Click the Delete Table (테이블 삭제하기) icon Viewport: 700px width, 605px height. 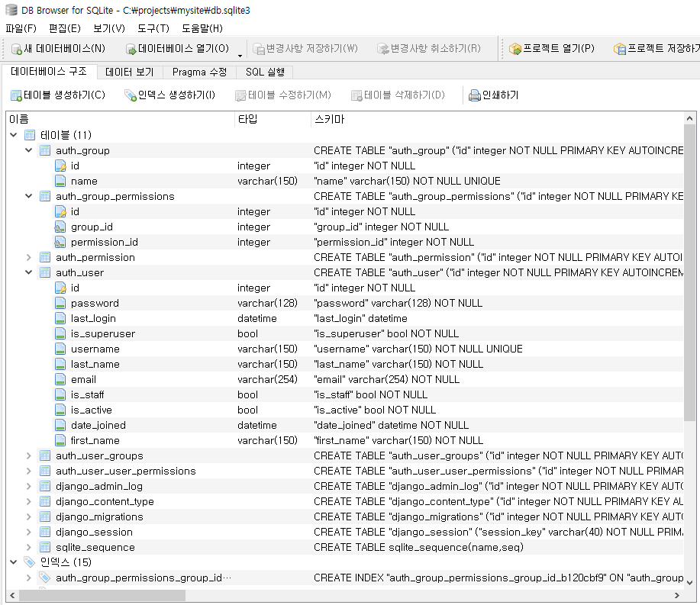pos(356,95)
